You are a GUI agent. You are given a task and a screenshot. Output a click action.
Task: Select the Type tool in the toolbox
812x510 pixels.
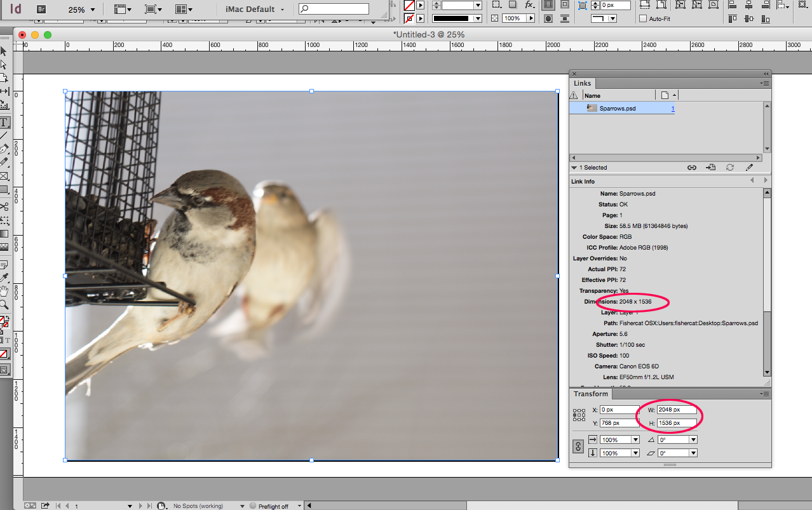4,122
